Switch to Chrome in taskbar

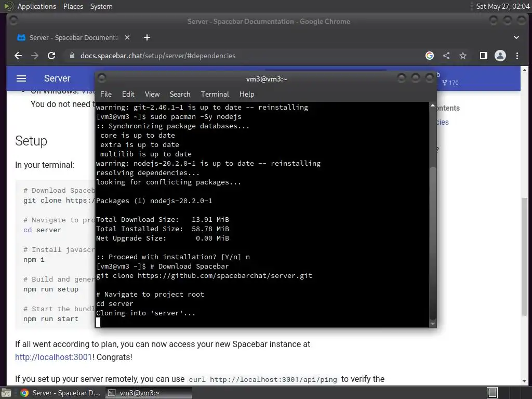(60, 393)
